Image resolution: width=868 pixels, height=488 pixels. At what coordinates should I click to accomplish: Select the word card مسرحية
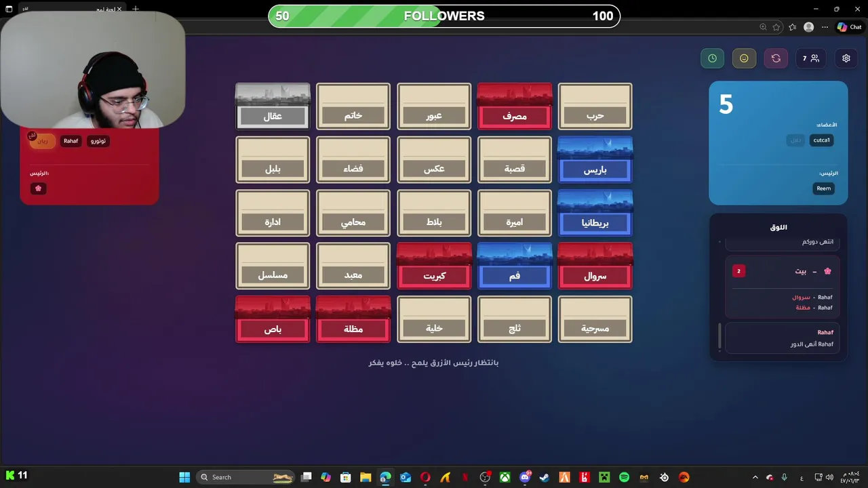tap(595, 319)
